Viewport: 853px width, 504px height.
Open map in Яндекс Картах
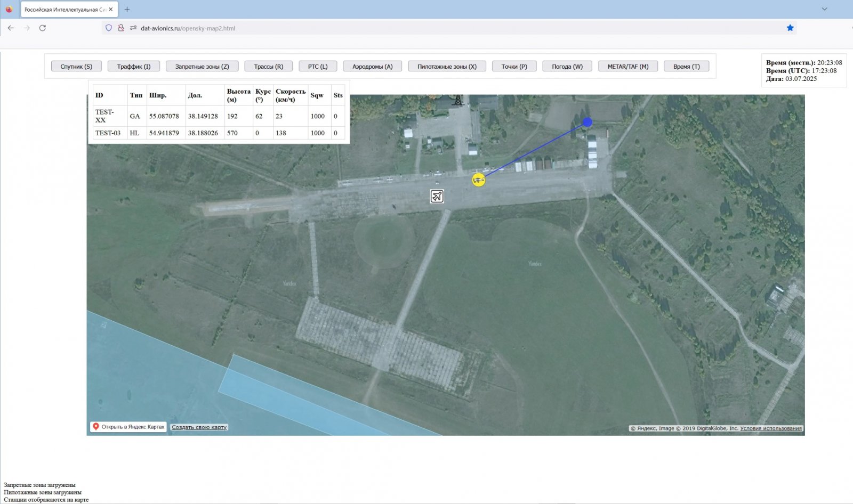[128, 427]
